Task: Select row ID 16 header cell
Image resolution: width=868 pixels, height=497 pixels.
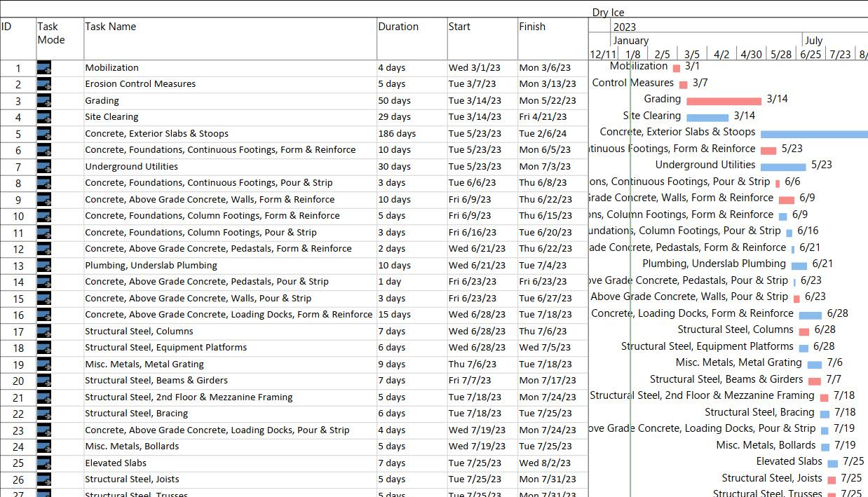Action: [x=18, y=315]
